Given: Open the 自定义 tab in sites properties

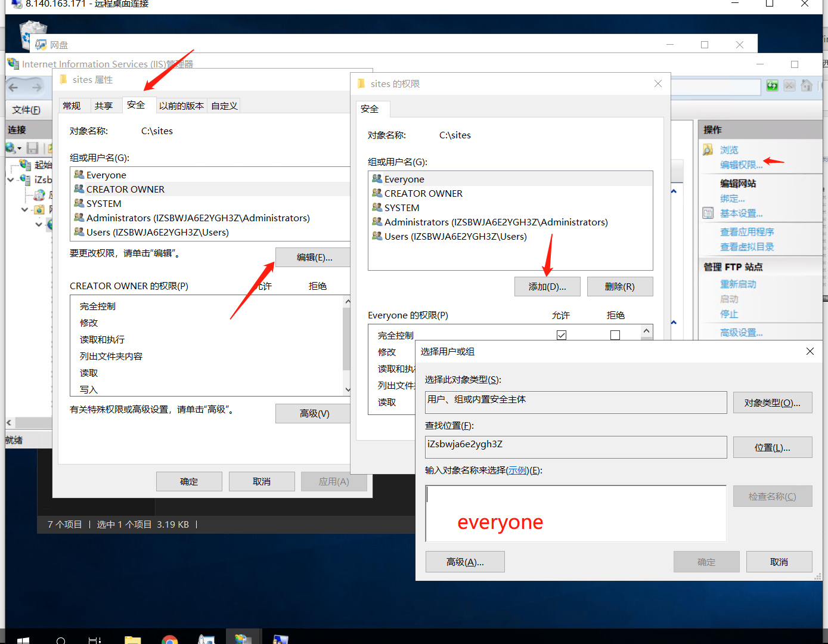Looking at the screenshot, I should click(x=224, y=106).
